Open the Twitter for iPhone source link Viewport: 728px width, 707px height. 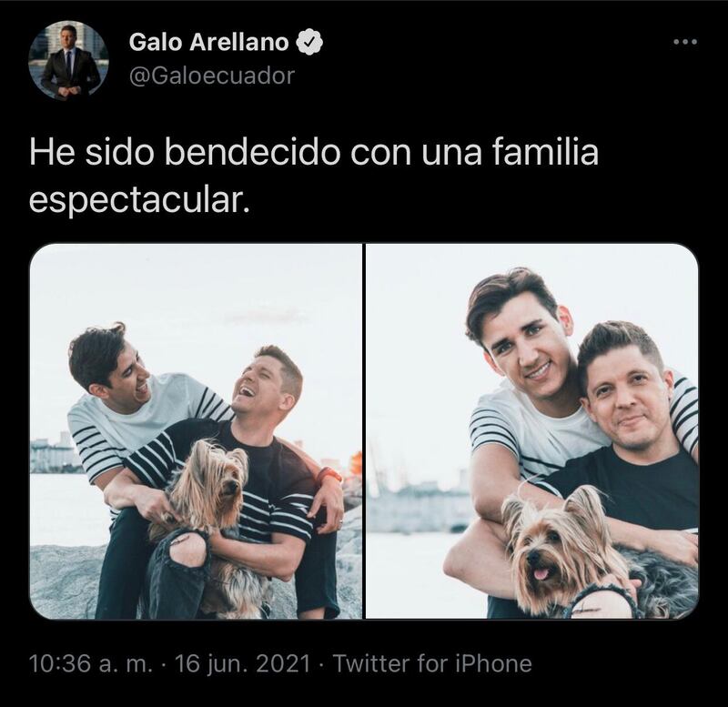coord(432,664)
